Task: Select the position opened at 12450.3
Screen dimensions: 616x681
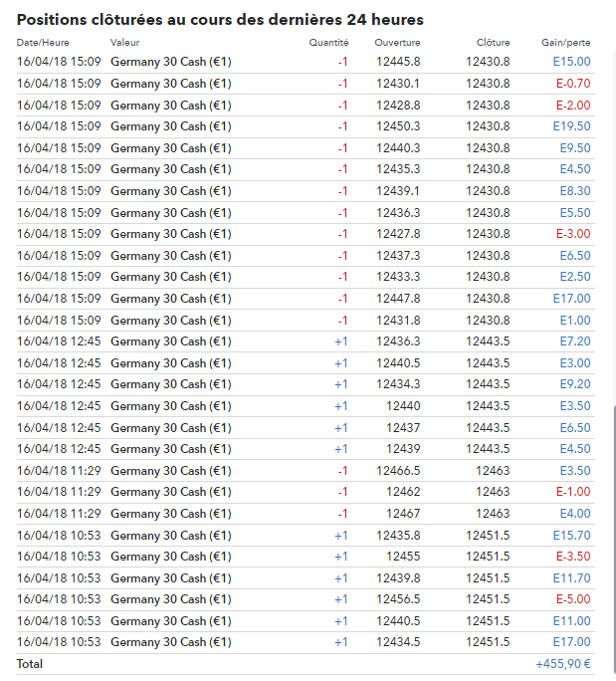Action: point(398,126)
